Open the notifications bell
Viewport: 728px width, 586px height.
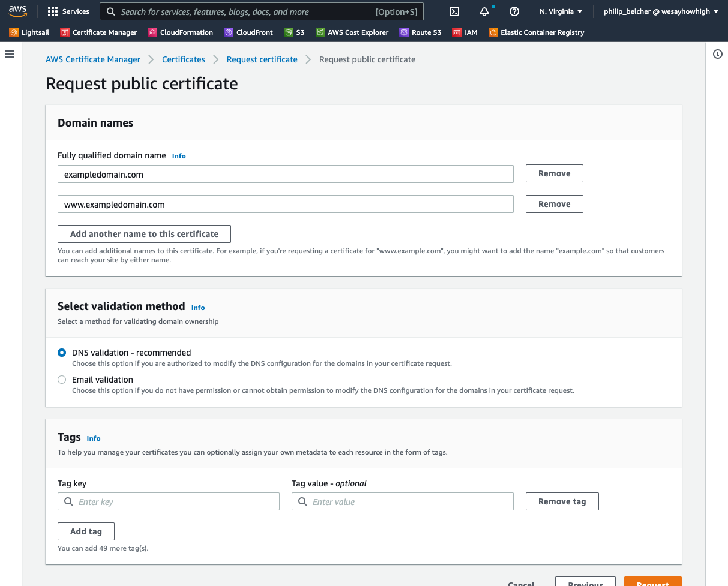coord(484,11)
